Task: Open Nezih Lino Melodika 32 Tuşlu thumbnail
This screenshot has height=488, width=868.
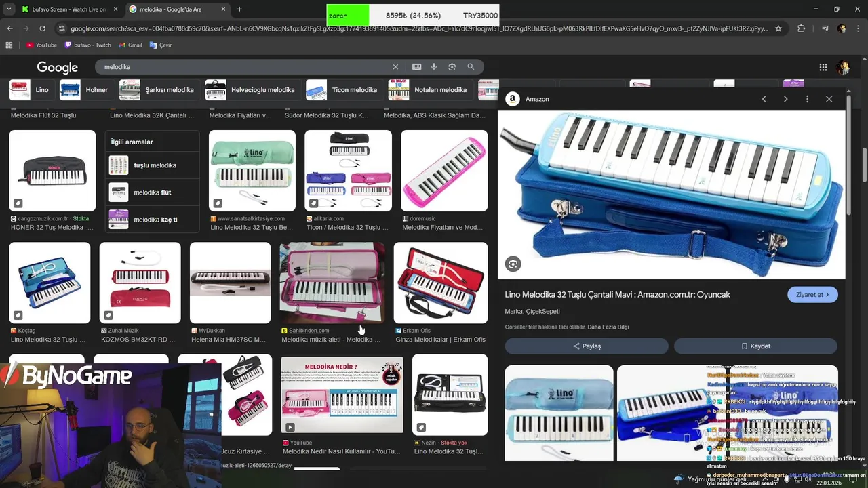Action: 450,394
